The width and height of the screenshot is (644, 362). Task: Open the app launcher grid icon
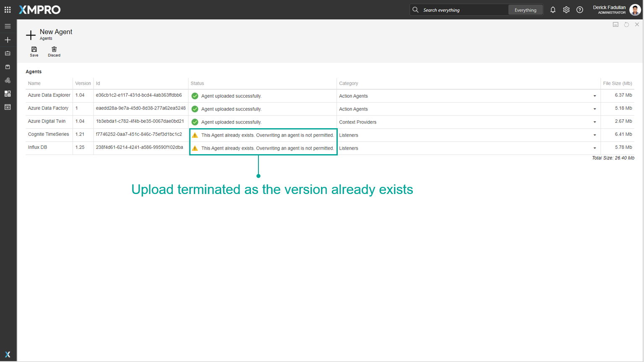[8, 9]
